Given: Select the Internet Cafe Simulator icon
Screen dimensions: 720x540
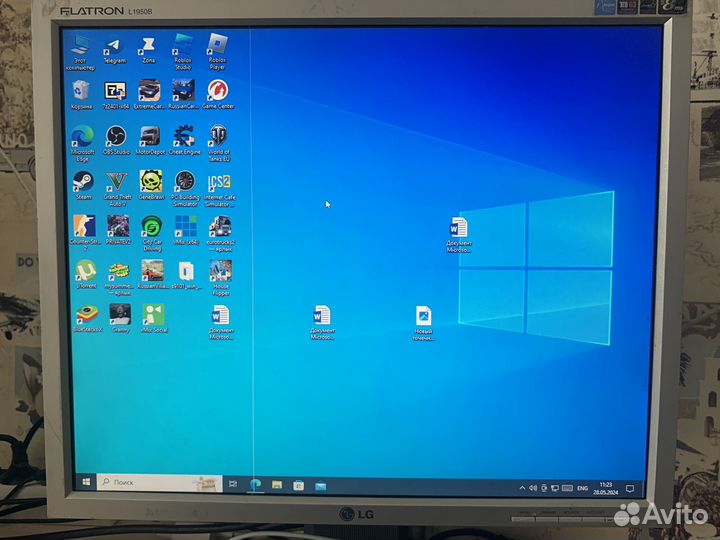Looking at the screenshot, I should point(220,190).
